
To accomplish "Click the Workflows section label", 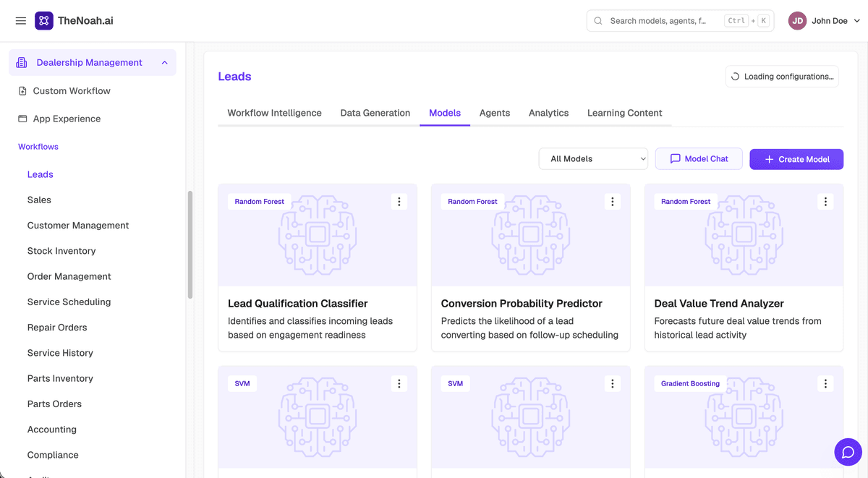I will [38, 147].
